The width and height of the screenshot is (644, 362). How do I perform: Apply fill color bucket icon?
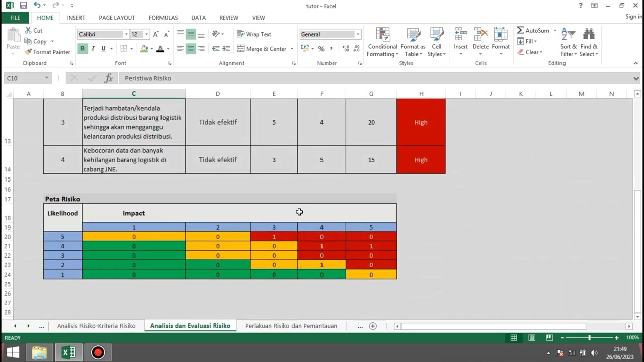pyautogui.click(x=144, y=49)
